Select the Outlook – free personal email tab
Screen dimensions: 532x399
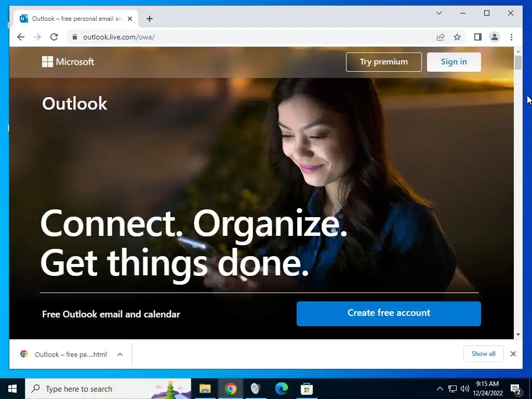pyautogui.click(x=76, y=19)
